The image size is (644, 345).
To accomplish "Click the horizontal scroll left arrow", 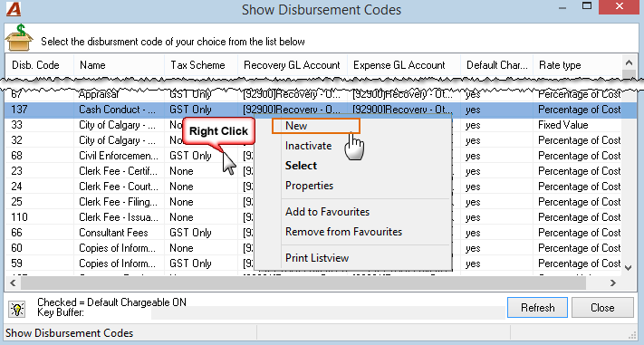I will point(13,283).
